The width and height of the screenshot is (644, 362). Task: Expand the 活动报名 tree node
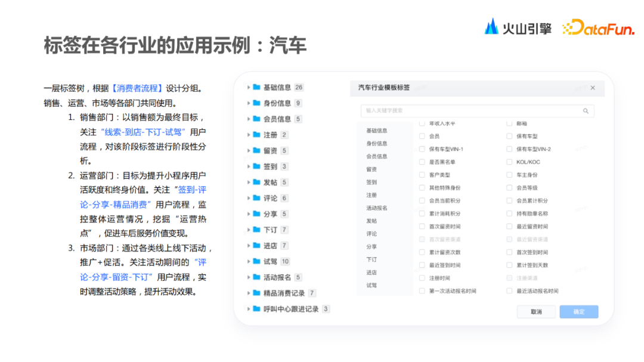(x=250, y=277)
